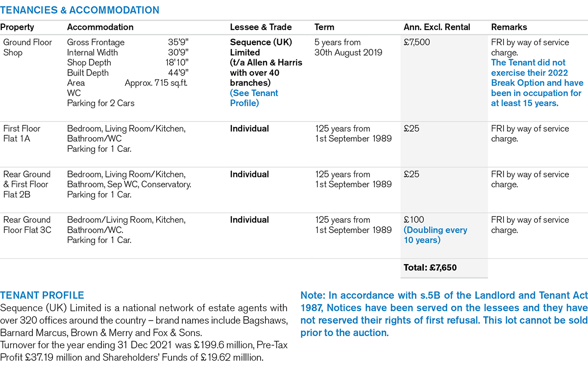Select the Ann. Excl. Rental column header
The image size is (588, 365).
click(x=437, y=27)
